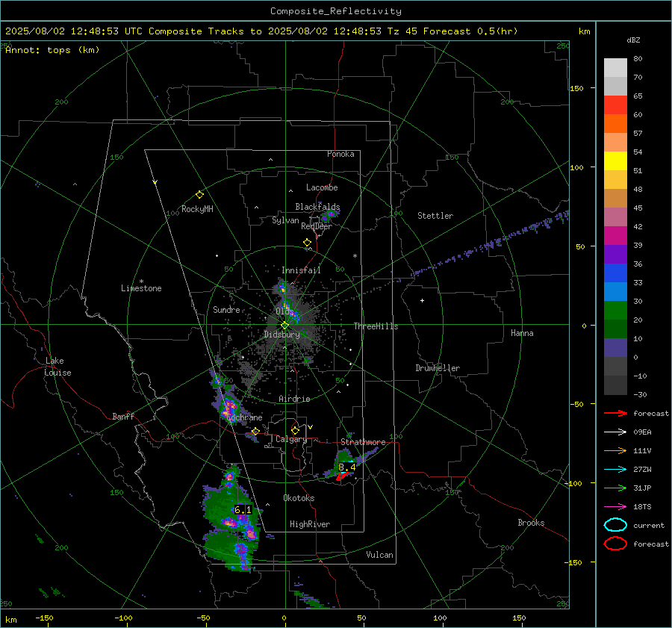This screenshot has height=628, width=672.
Task: Click the RockyMH town label
Action: pos(197,209)
